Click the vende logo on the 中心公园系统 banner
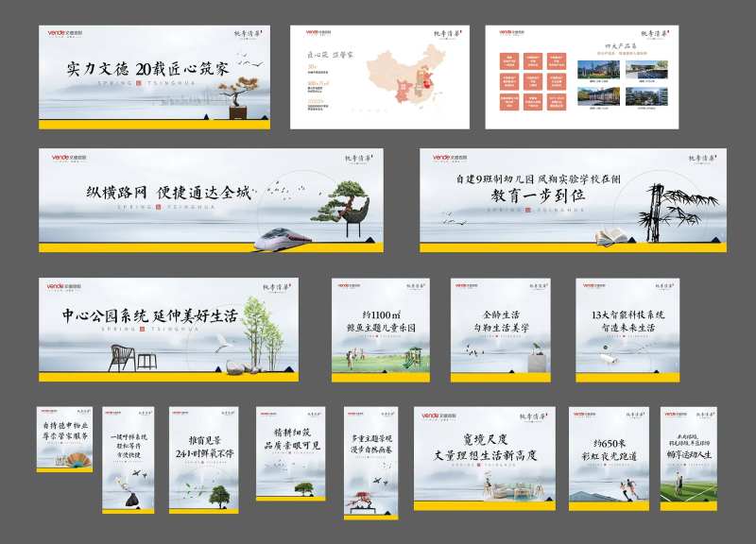756x544 pixels. pos(63,286)
